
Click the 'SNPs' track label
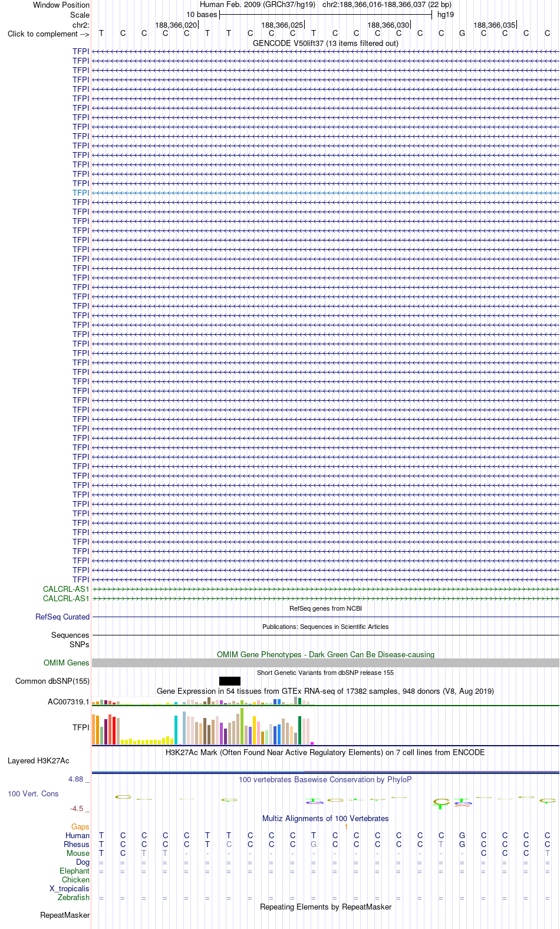point(80,644)
